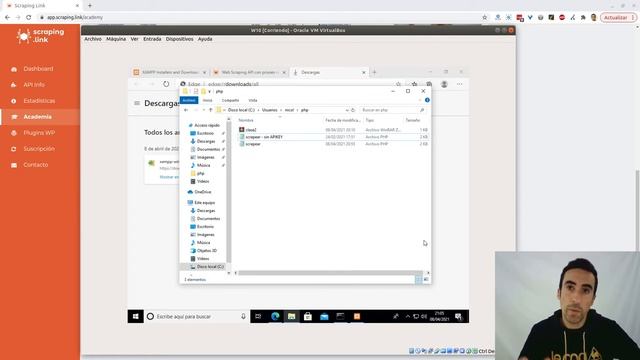This screenshot has width=640, height=360.
Task: Open Contacto in the sidebar
Action: point(36,165)
